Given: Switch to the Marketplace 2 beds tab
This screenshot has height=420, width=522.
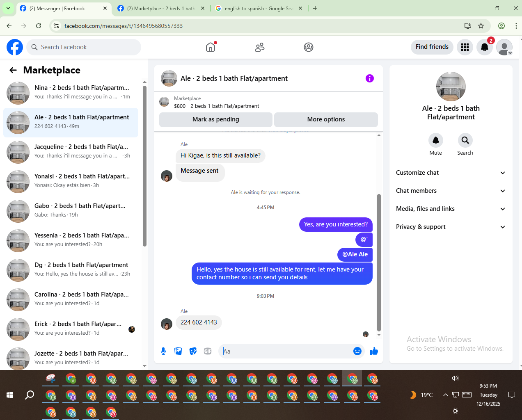Looking at the screenshot, I should click(x=160, y=8).
